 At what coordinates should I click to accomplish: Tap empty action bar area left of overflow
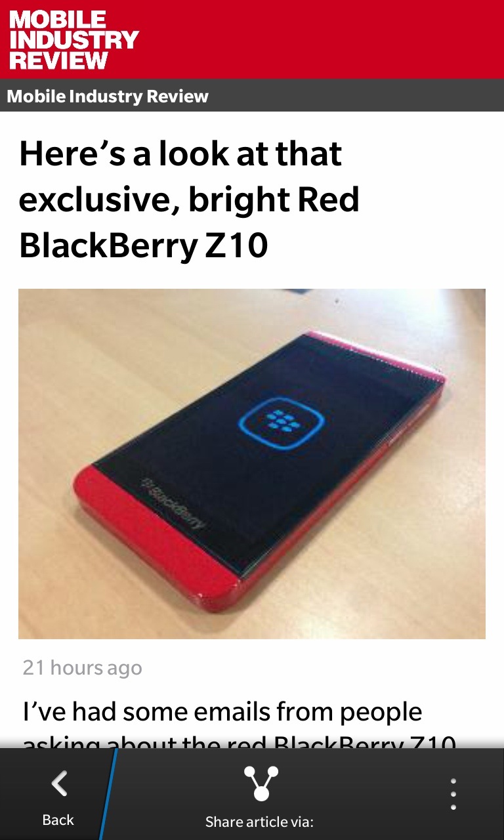pos(367,794)
